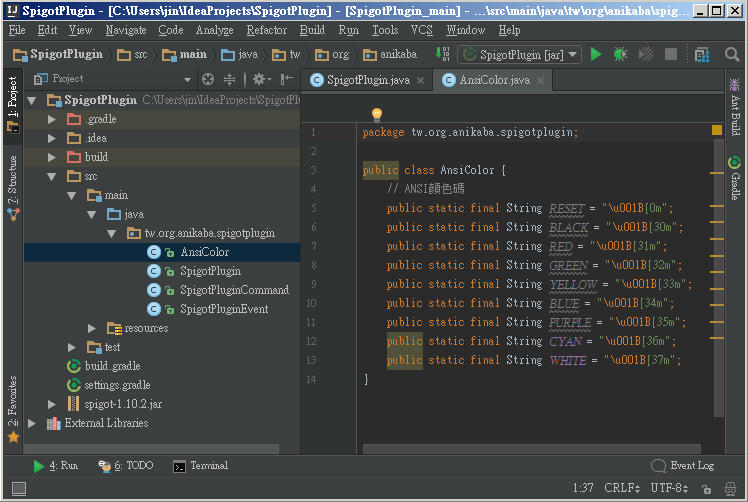This screenshot has height=502, width=748.
Task: Click the RESET constant name in the code
Action: (x=566, y=209)
